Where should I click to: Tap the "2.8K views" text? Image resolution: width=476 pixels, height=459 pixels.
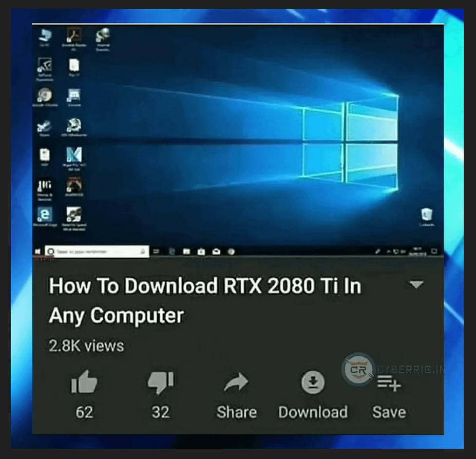point(87,346)
